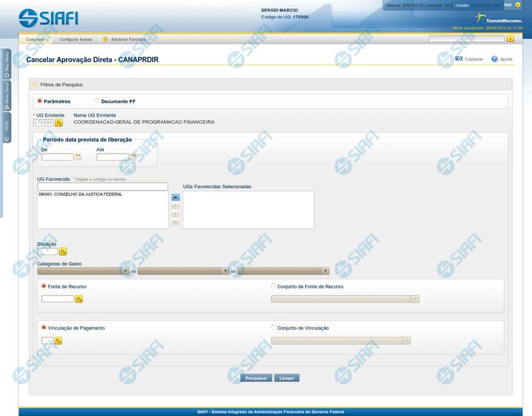This screenshot has height=416, width=532.
Task: Select the Documento PF radio button
Action: click(97, 101)
